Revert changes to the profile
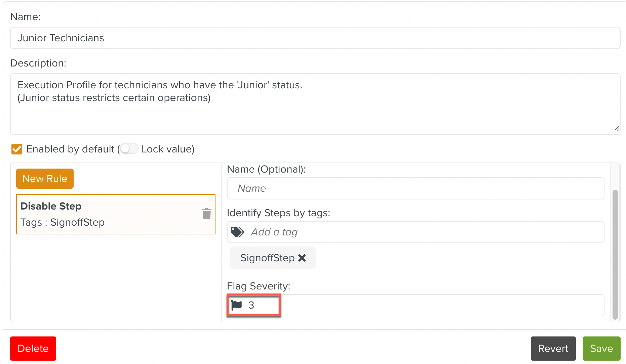626x364 pixels. 553,349
